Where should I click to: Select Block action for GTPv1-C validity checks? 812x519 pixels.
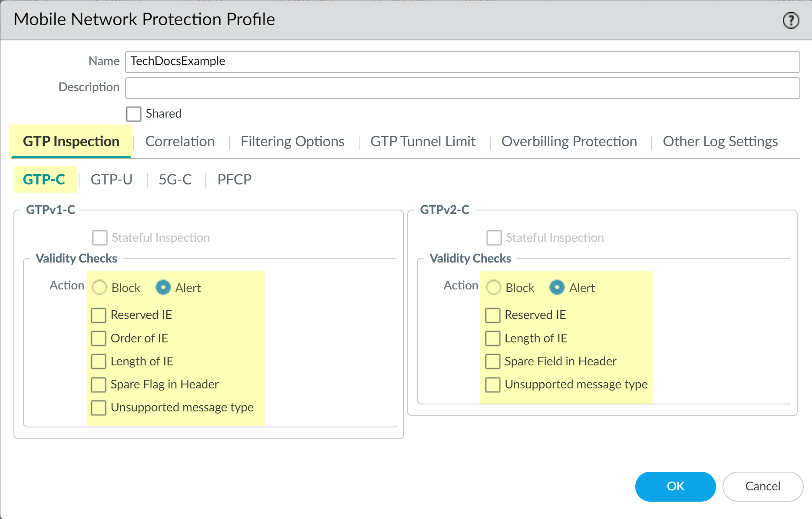(99, 287)
